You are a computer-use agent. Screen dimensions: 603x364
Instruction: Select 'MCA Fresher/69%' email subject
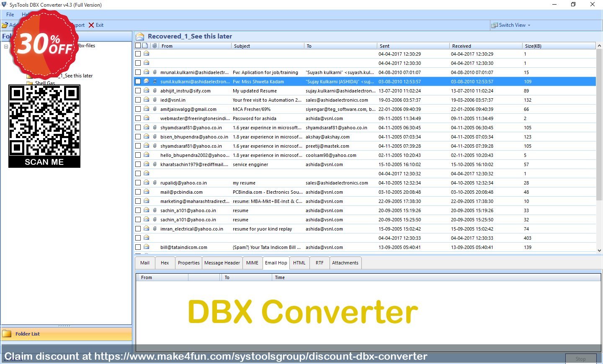251,109
